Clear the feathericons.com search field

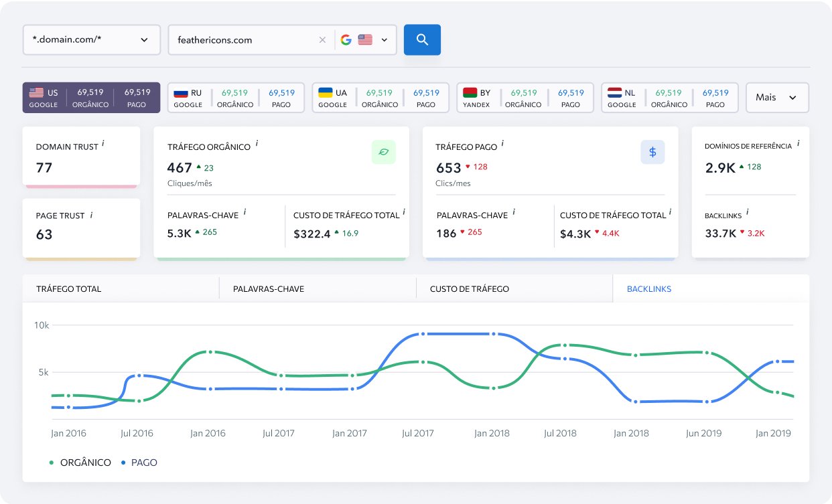[322, 40]
